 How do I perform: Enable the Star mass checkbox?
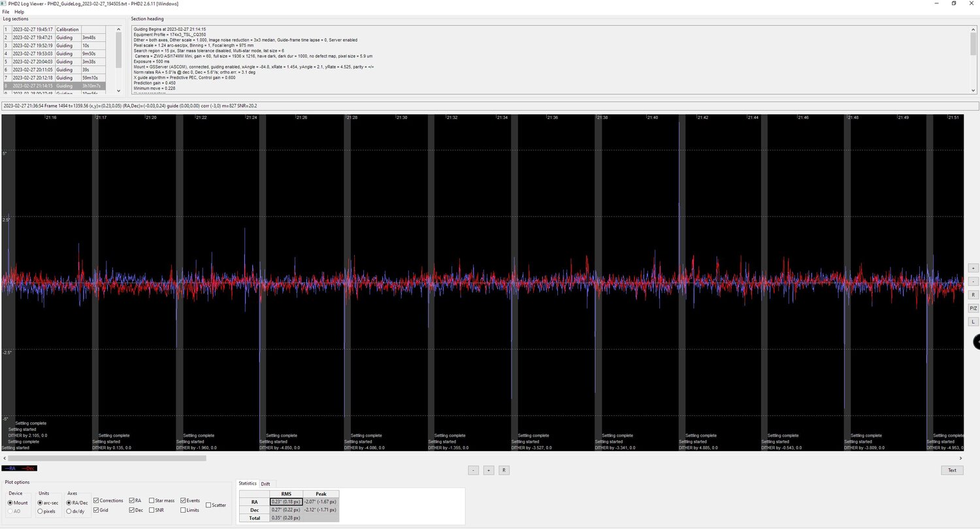(151, 500)
